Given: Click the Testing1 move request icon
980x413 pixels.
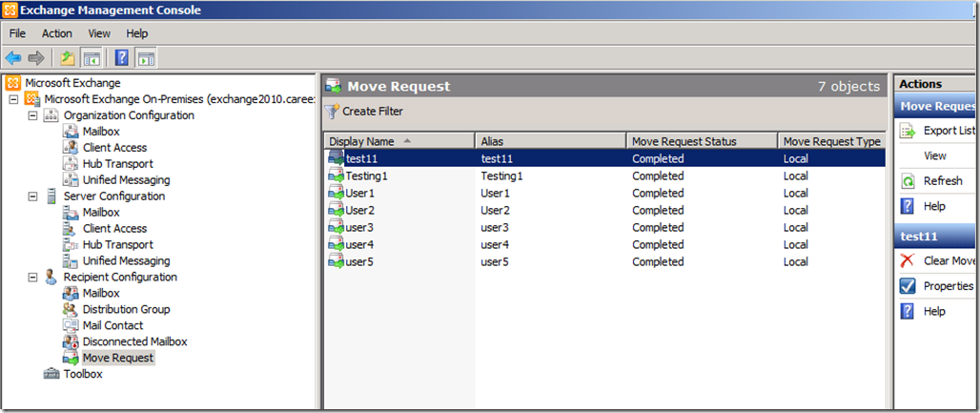Looking at the screenshot, I should (337, 176).
